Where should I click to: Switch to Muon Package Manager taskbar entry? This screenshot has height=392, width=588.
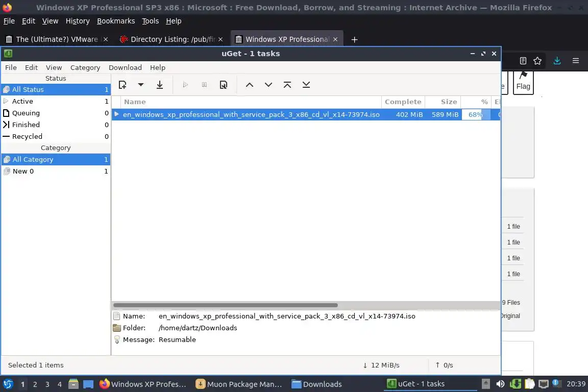[x=239, y=384]
